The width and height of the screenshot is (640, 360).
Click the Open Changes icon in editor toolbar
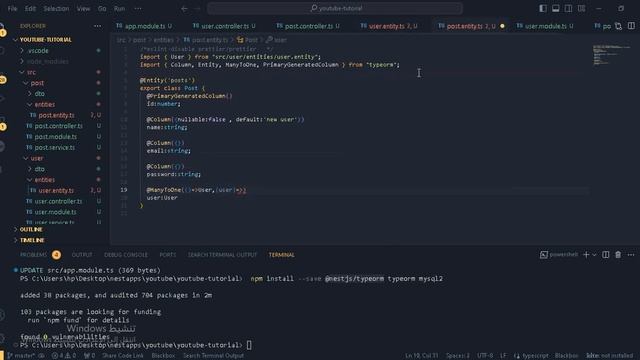[618, 26]
